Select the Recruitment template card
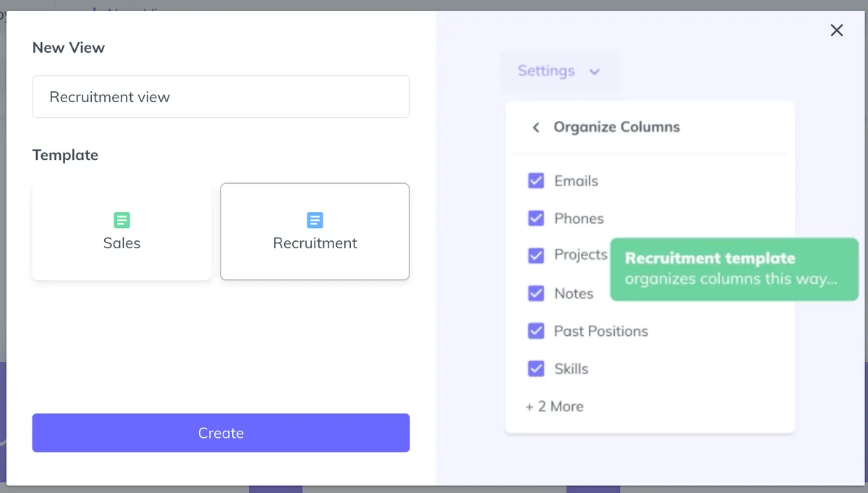The width and height of the screenshot is (868, 493). coord(315,232)
